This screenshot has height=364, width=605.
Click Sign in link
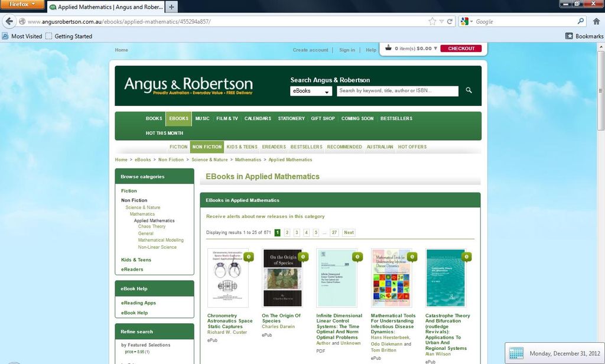coord(347,50)
